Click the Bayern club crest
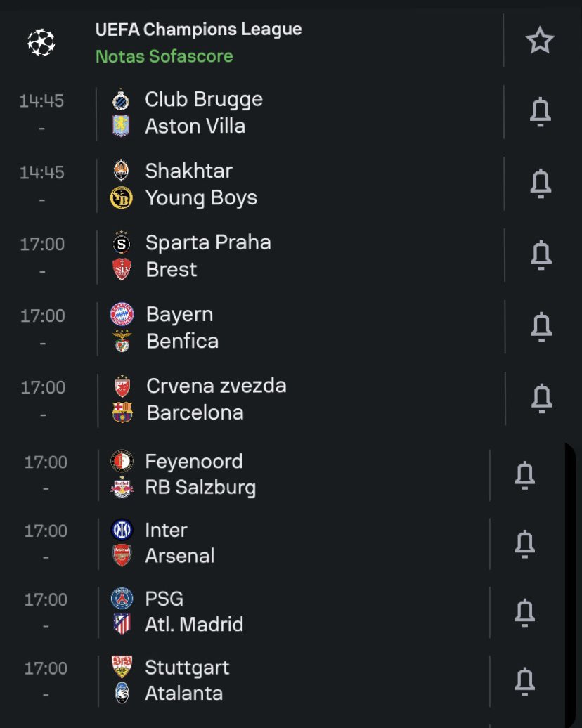The height and width of the screenshot is (728, 582). pos(122,314)
